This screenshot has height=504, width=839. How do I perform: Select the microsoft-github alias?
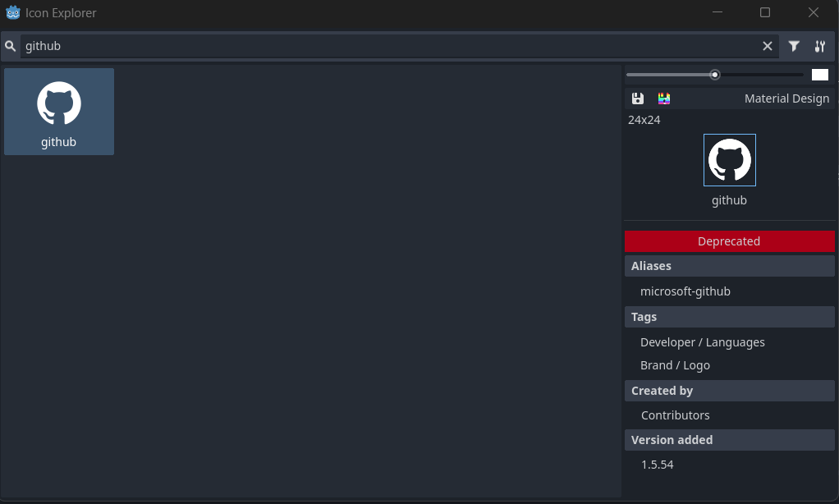(x=685, y=291)
